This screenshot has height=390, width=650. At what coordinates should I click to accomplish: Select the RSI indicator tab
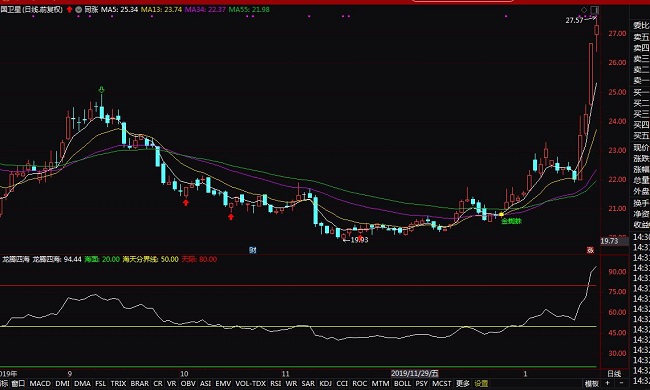point(276,384)
